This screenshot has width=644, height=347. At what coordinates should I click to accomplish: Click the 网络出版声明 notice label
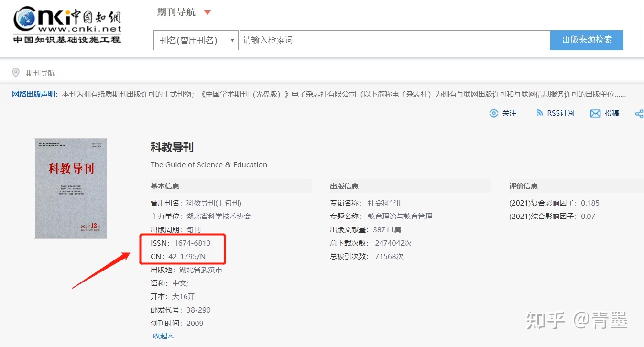click(35, 94)
